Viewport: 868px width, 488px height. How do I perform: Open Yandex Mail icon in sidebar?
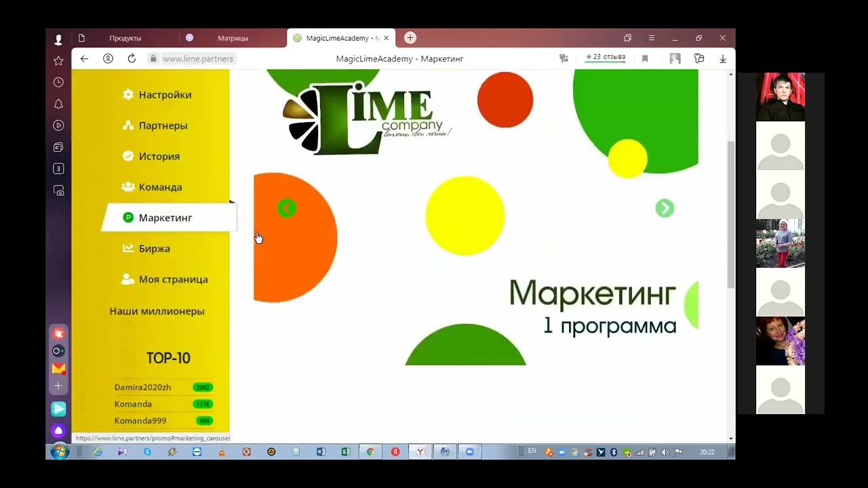(58, 368)
